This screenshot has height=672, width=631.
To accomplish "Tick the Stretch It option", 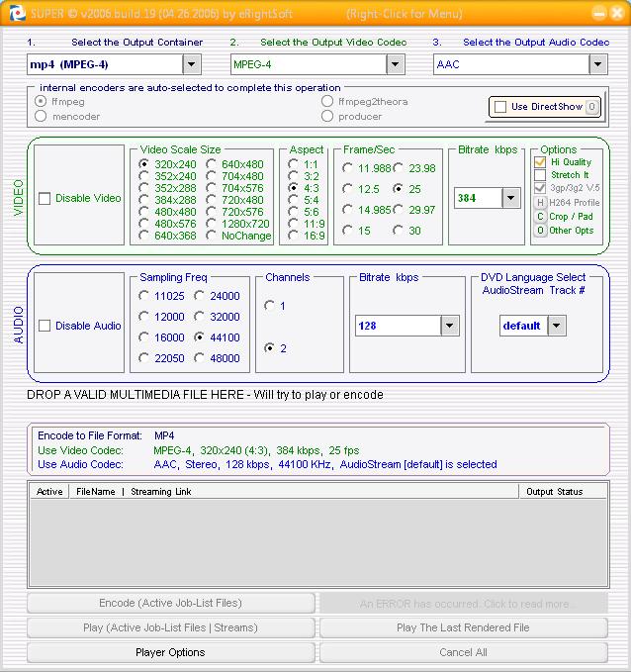I will tap(540, 175).
